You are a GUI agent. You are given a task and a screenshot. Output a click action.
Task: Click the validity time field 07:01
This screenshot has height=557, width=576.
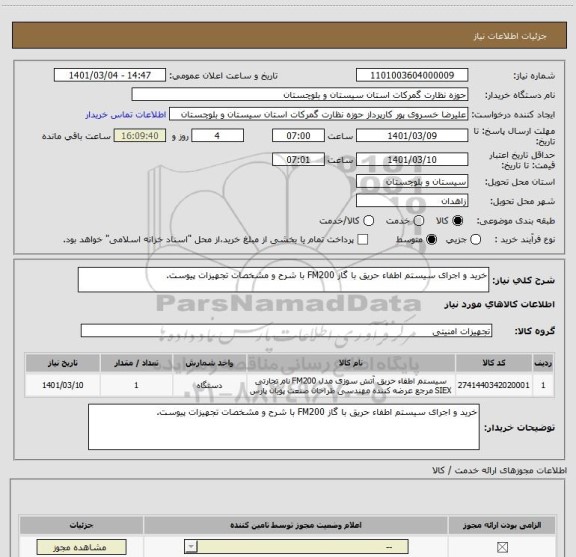pyautogui.click(x=298, y=160)
